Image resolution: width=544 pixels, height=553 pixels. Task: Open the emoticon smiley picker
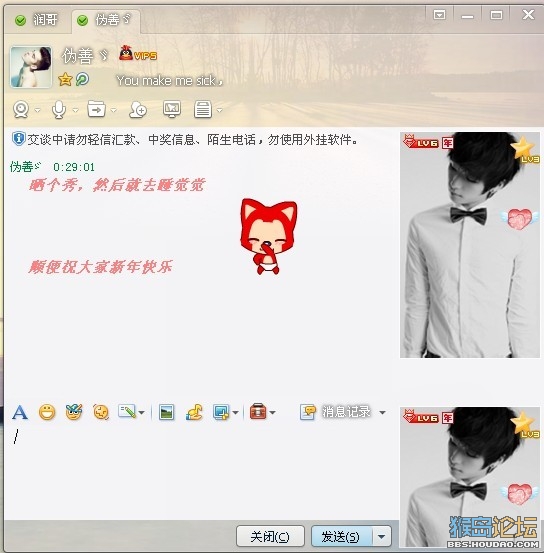pyautogui.click(x=47, y=412)
